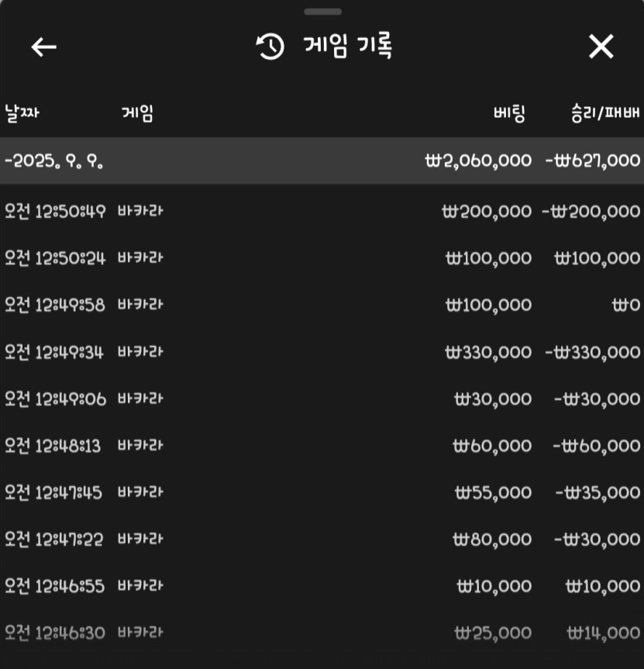Click the -₩627,000 daily total loss

point(593,160)
